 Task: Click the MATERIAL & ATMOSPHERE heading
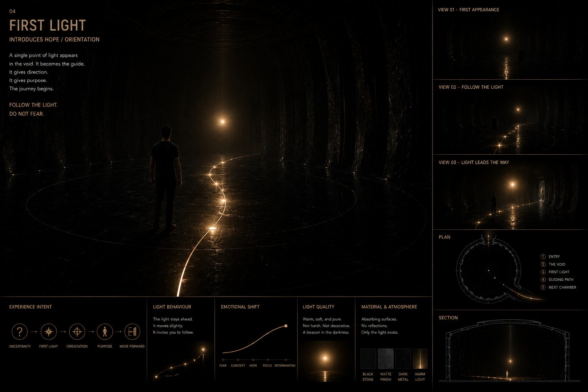coord(389,307)
